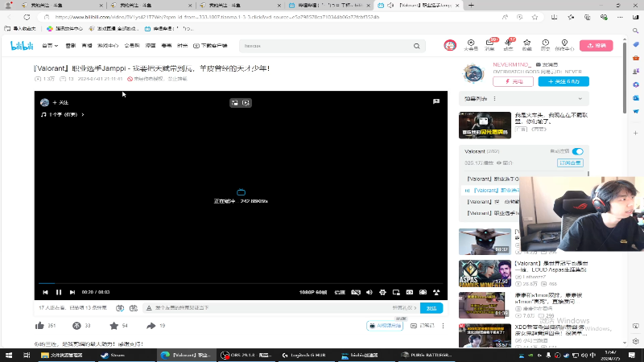Toggle the 自动连播 autoplay switch
The height and width of the screenshot is (362, 644).
click(577, 151)
